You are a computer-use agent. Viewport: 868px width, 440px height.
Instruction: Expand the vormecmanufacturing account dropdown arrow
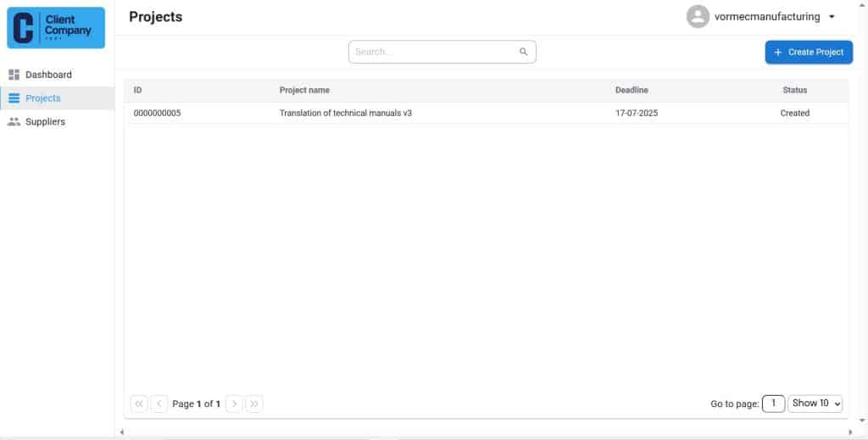pyautogui.click(x=832, y=17)
